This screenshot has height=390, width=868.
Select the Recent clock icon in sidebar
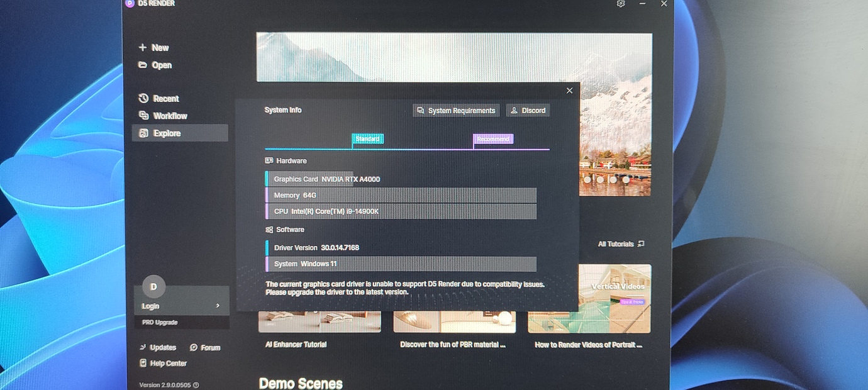[x=145, y=98]
